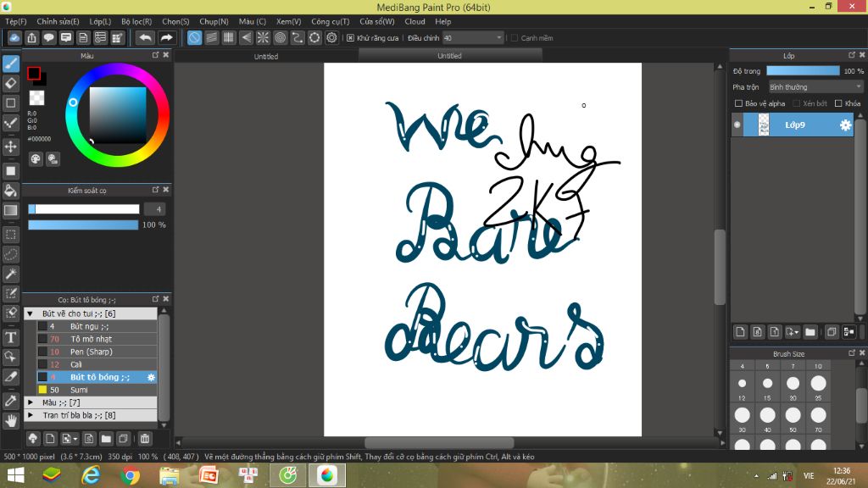Select the Magic Wand tool
The height and width of the screenshot is (488, 868).
(x=10, y=274)
